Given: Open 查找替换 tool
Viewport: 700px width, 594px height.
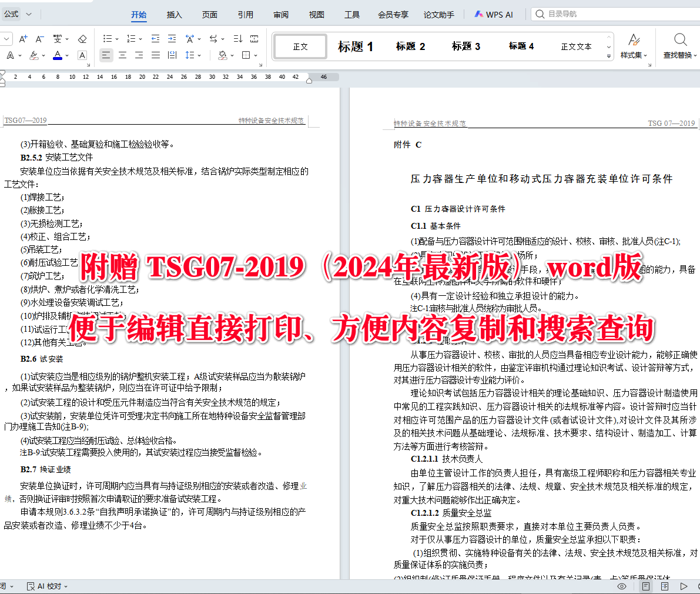Looking at the screenshot, I should click(680, 46).
